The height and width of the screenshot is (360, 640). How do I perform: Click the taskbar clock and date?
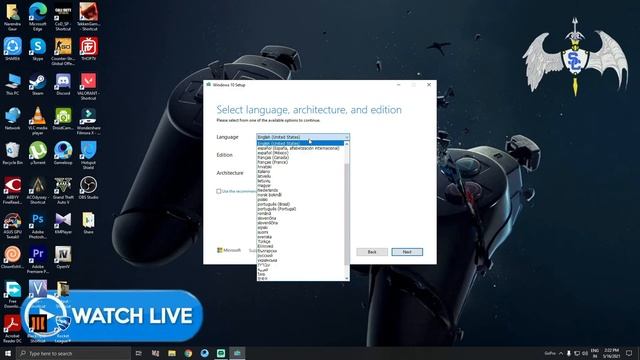pos(611,353)
